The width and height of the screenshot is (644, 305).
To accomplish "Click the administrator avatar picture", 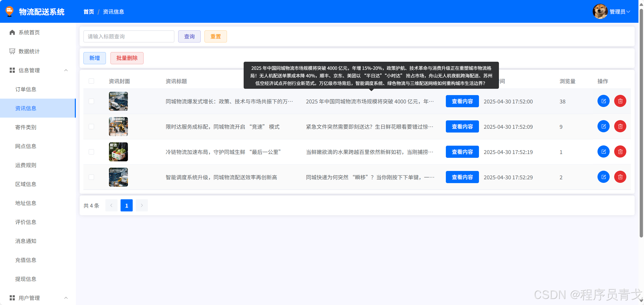I will point(600,12).
